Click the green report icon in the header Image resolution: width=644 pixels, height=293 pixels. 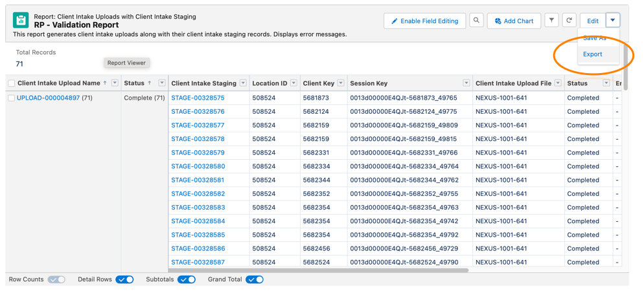tap(21, 21)
